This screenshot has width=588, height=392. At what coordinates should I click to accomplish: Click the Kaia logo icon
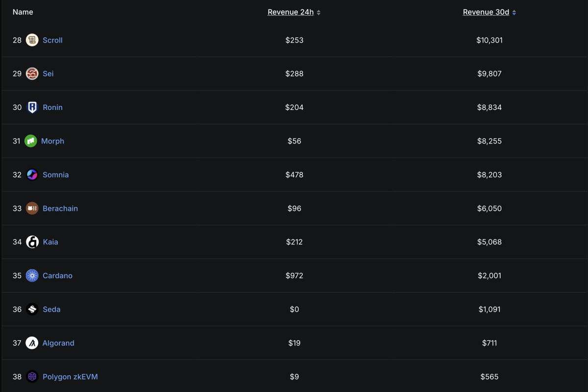coord(32,242)
